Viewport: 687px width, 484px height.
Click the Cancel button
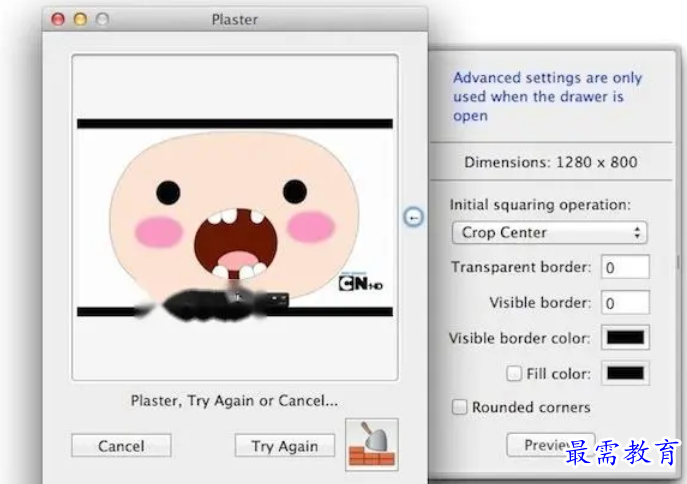121,446
